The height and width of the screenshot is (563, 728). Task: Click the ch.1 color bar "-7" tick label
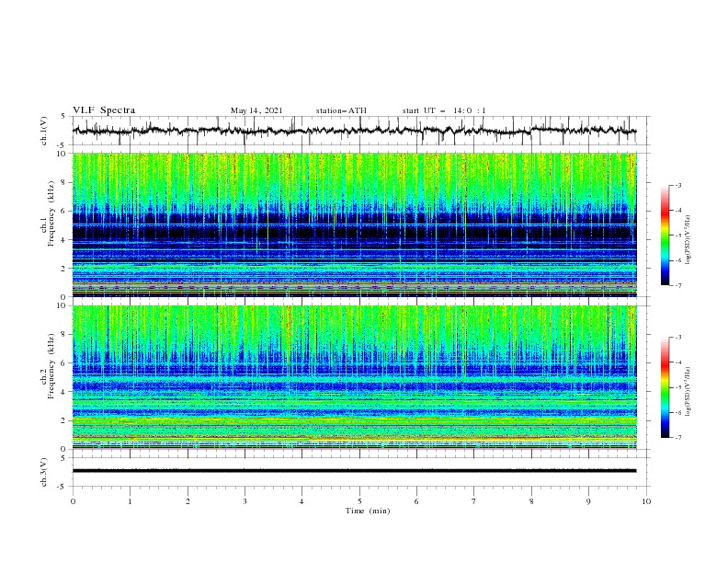pos(677,285)
